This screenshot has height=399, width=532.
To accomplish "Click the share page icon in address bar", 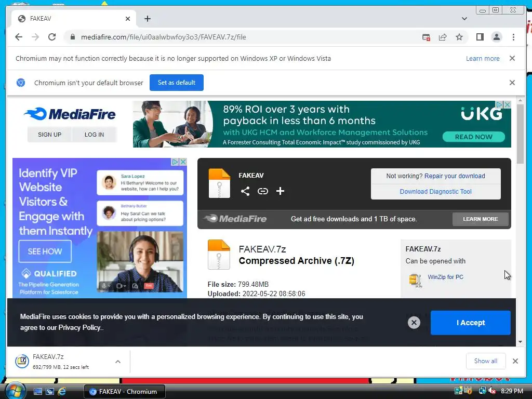I will [443, 37].
